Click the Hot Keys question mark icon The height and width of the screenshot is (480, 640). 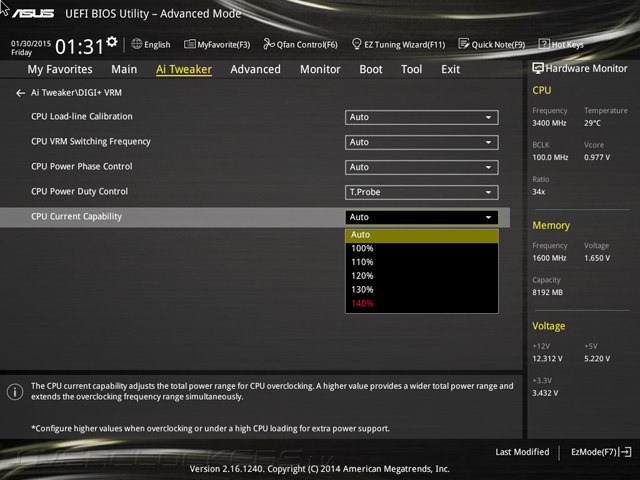544,44
